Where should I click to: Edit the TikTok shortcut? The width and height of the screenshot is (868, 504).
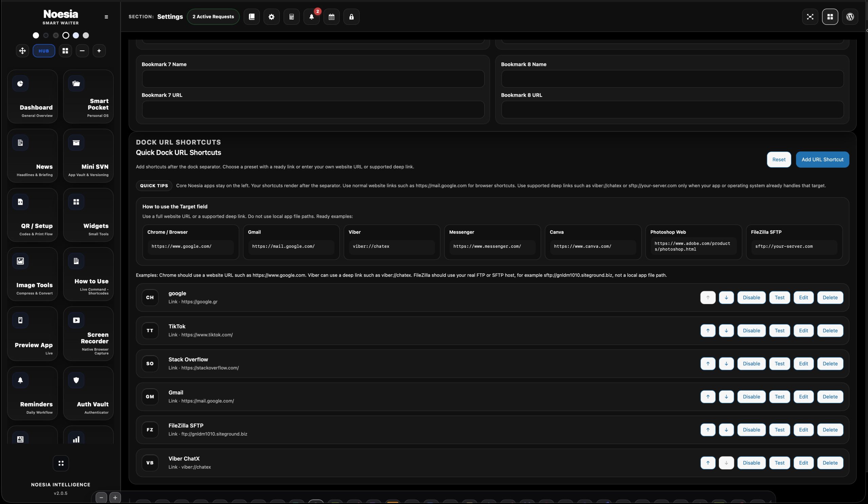(803, 331)
